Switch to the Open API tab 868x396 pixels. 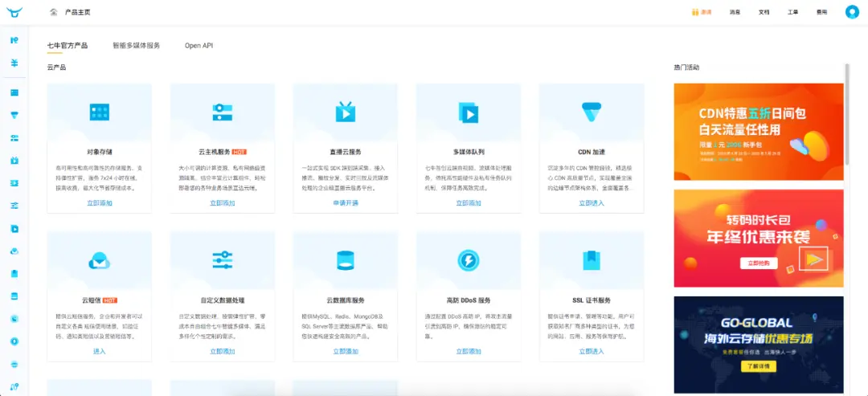(199, 46)
